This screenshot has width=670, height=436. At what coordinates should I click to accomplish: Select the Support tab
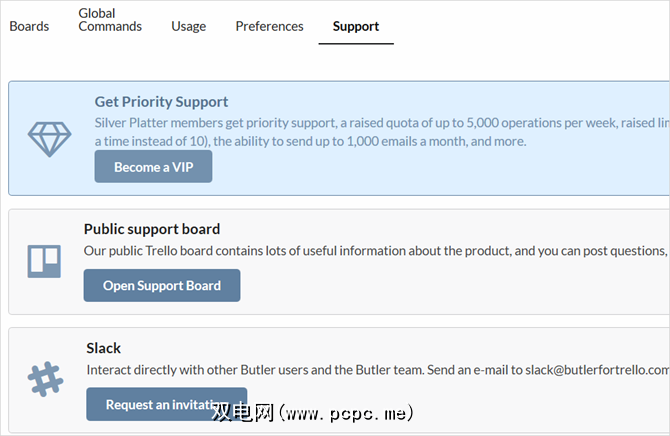[356, 26]
